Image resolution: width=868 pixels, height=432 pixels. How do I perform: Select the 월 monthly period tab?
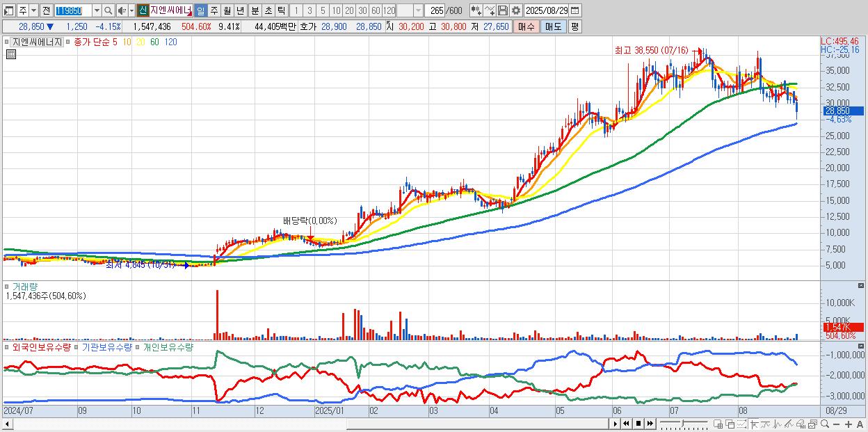227,10
